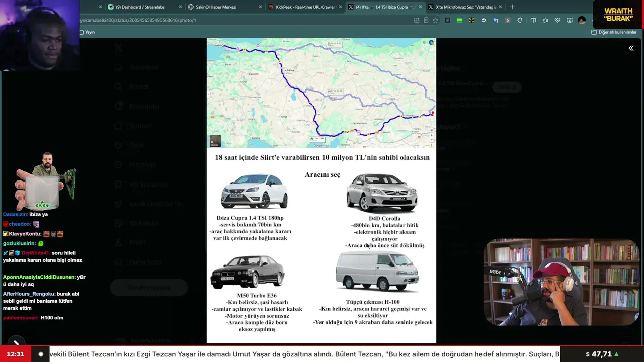The width and height of the screenshot is (644, 362).
Task: Click the Gönderi yayınla button
Action: (148, 287)
